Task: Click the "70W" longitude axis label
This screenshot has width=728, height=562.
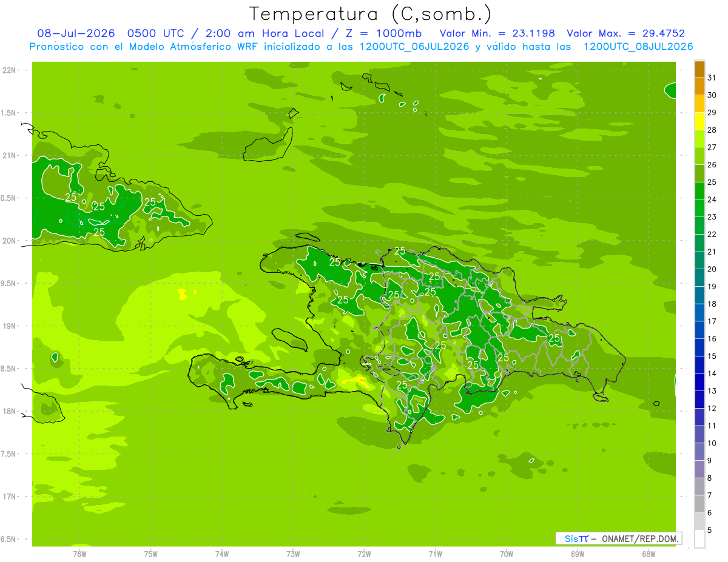Action: pyautogui.click(x=507, y=554)
